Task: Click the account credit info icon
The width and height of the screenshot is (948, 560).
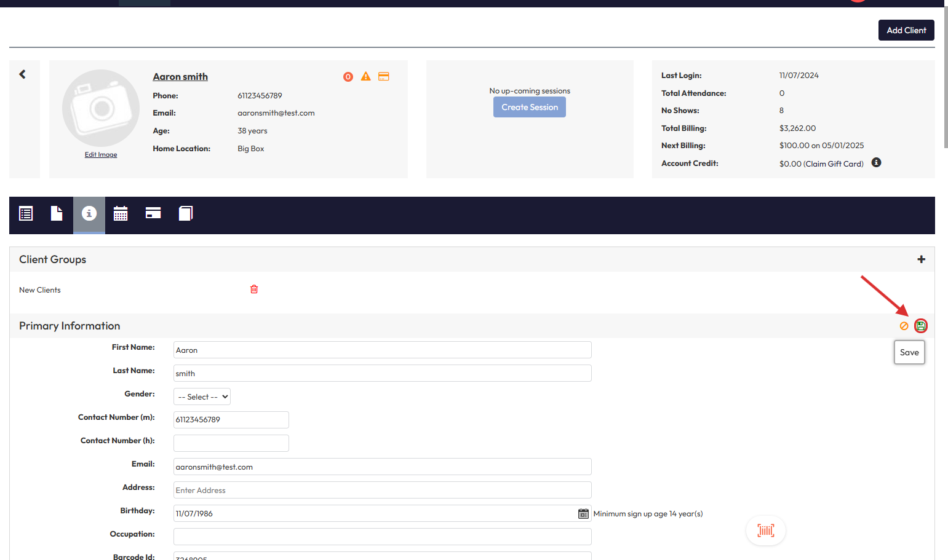Action: tap(876, 163)
